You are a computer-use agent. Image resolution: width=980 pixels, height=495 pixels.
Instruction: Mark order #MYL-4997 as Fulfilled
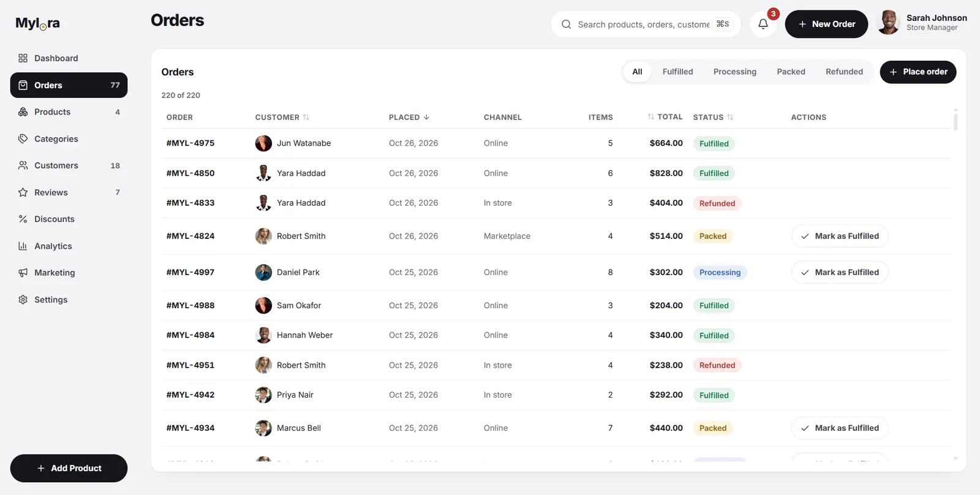tap(840, 272)
